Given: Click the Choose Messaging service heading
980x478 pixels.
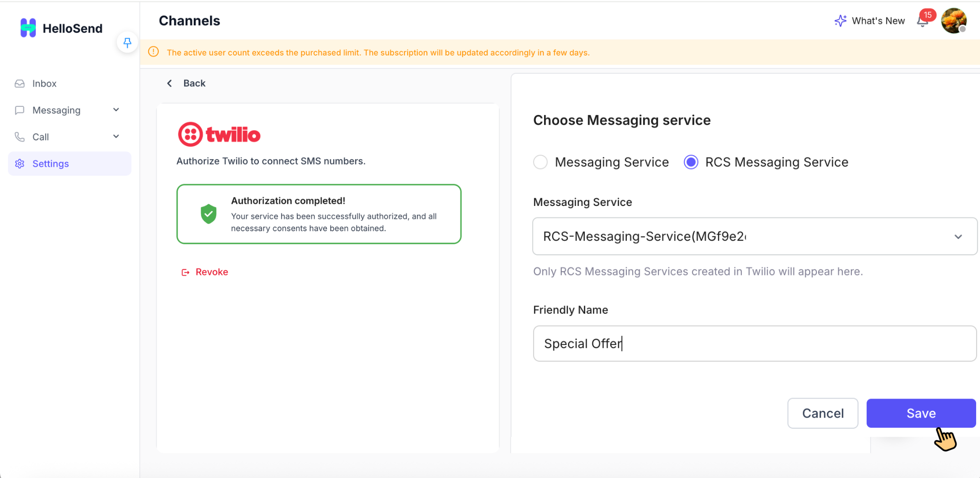Looking at the screenshot, I should [x=622, y=120].
